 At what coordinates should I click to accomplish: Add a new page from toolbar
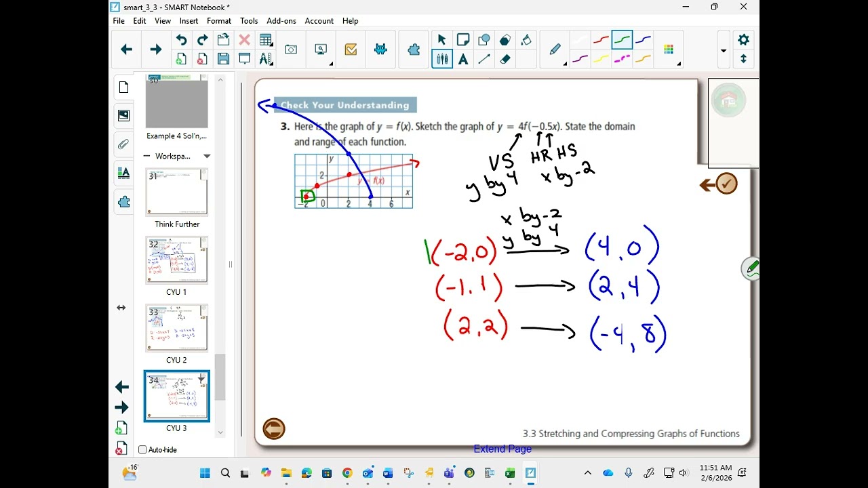[181, 59]
